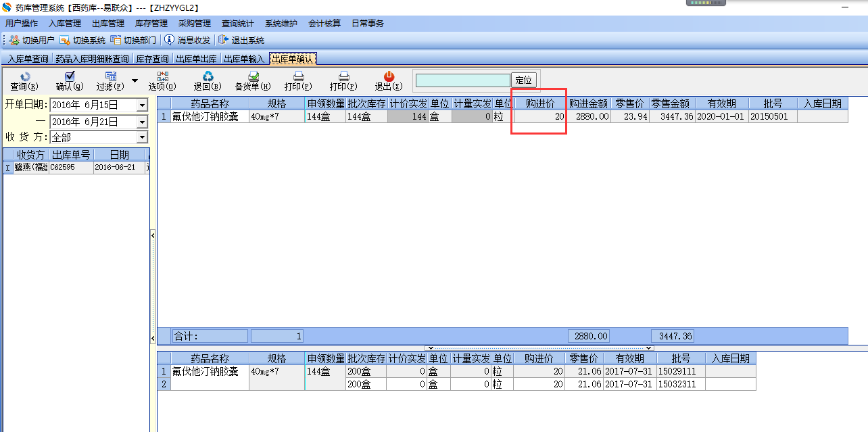Open 选项(O) options
Image resolution: width=868 pixels, height=432 pixels.
tap(162, 82)
